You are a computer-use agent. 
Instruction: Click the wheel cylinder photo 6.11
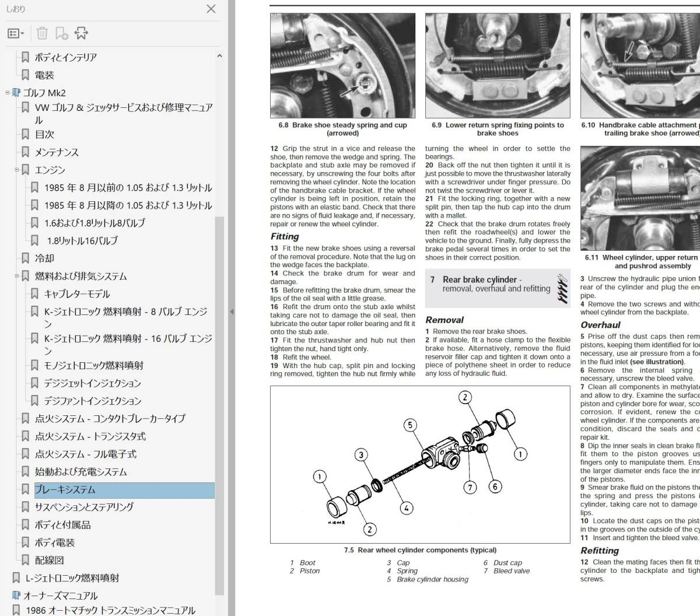coord(640,198)
